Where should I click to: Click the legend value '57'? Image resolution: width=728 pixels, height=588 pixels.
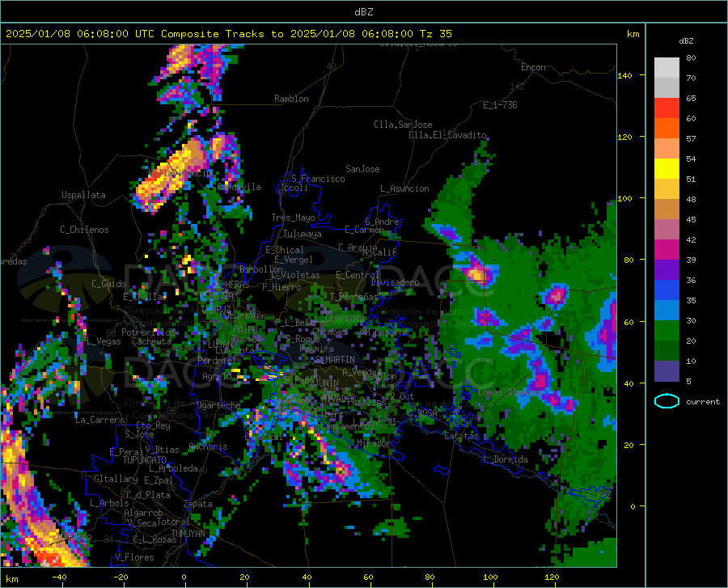(691, 139)
